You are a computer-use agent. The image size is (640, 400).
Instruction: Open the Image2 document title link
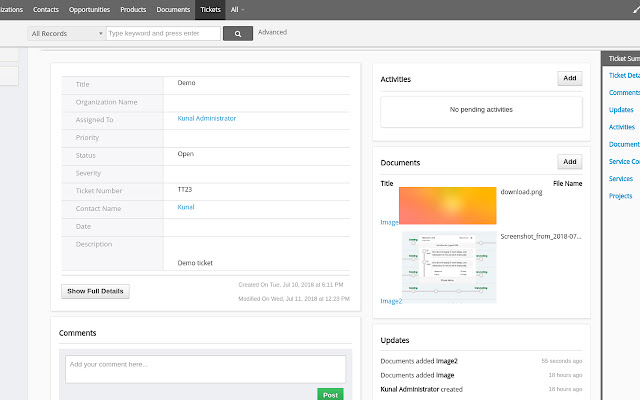(x=391, y=301)
